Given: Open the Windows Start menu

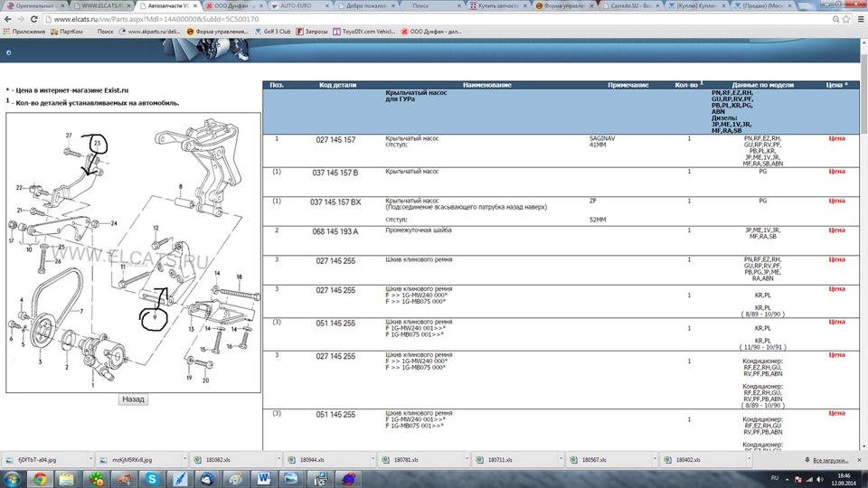Looking at the screenshot, I should point(12,478).
